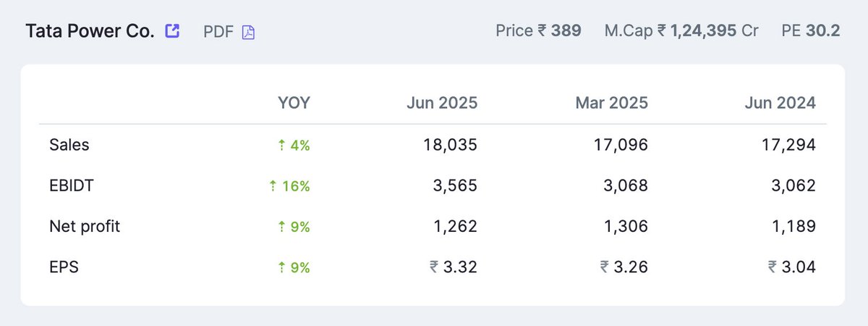This screenshot has height=326, width=868.
Task: Click the Net profit row label
Action: coord(85,227)
